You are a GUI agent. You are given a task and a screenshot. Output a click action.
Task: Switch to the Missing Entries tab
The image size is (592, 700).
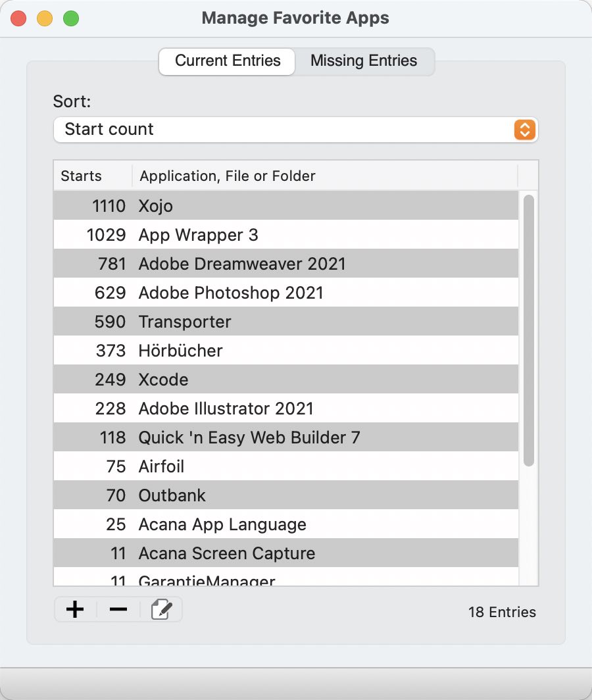pyautogui.click(x=364, y=61)
